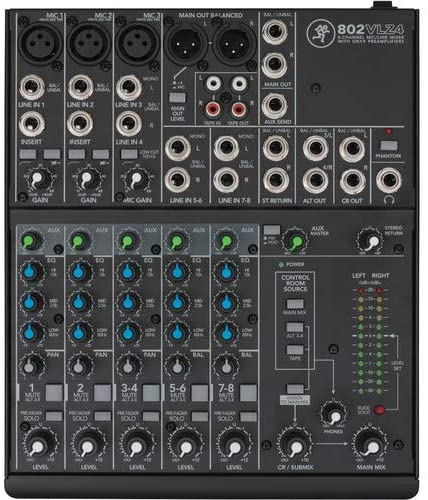
Task: Select TAPE as control room source
Action: point(295,350)
